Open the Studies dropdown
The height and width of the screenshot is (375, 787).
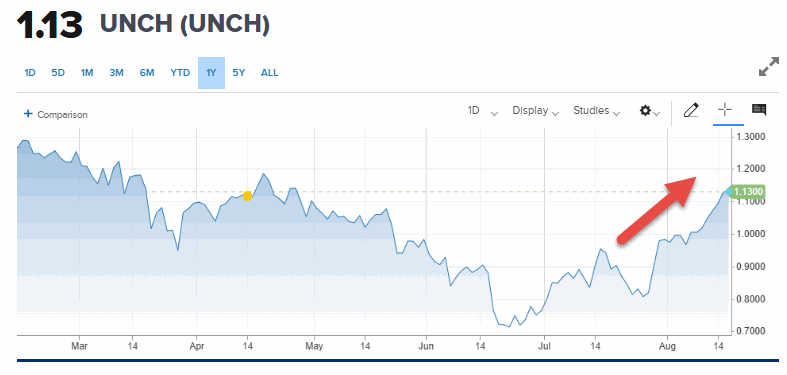596,110
